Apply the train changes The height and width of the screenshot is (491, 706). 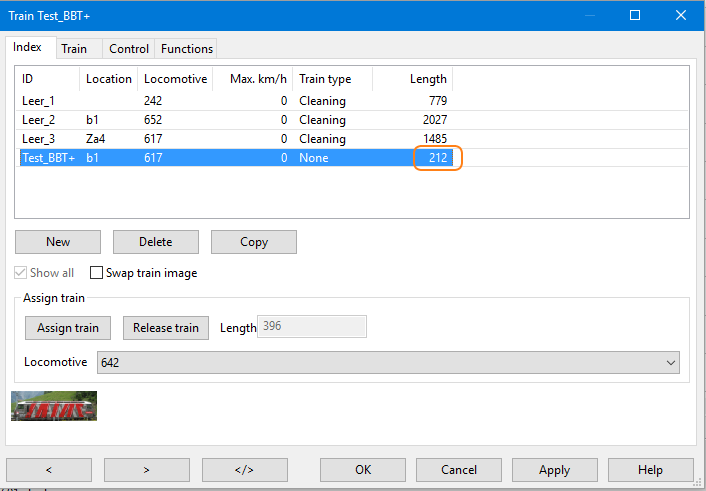[x=554, y=469]
